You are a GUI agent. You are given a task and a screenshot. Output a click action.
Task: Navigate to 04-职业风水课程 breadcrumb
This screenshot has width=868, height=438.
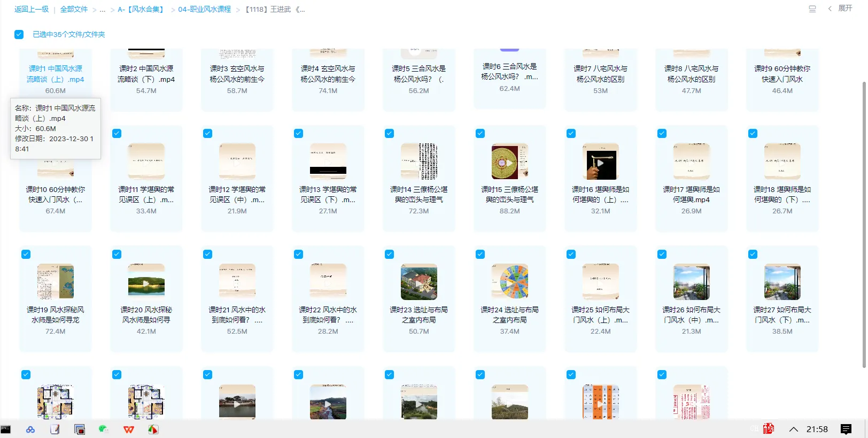tap(205, 9)
